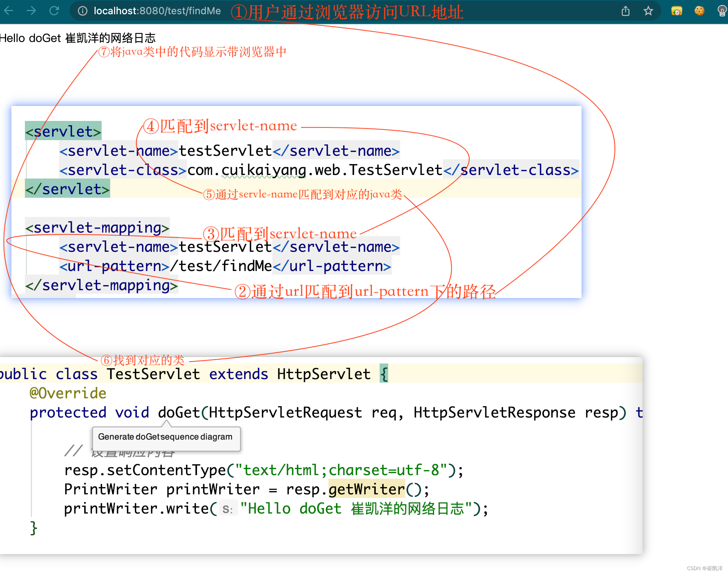728x574 pixels.
Task: Click the localhost:8080/test/findMe address field
Action: coord(157,11)
